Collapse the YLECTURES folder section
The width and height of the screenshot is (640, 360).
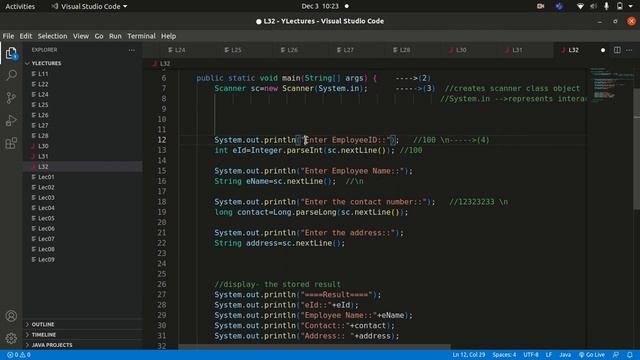[x=82, y=63]
